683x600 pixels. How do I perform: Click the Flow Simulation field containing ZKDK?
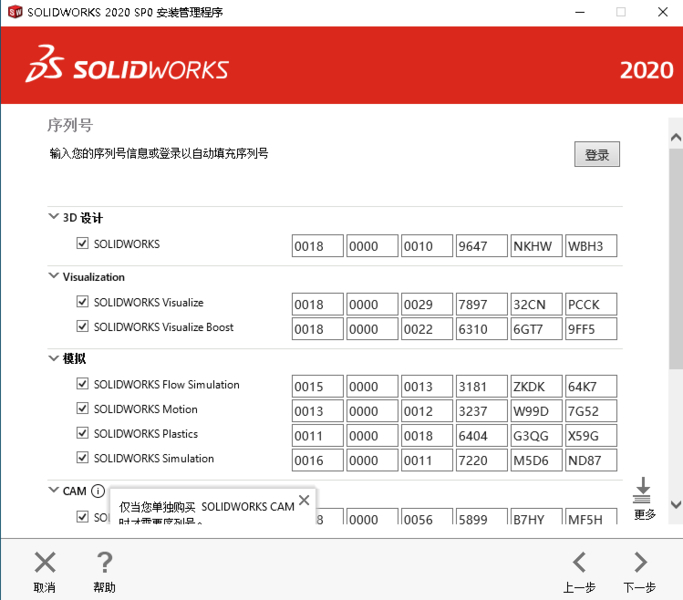pyautogui.click(x=536, y=386)
